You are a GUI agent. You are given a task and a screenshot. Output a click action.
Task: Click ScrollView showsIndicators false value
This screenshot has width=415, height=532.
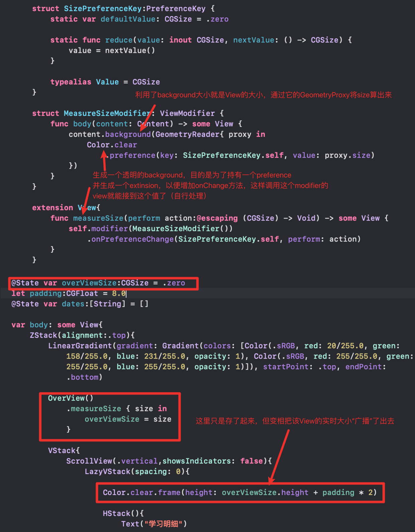click(251, 461)
